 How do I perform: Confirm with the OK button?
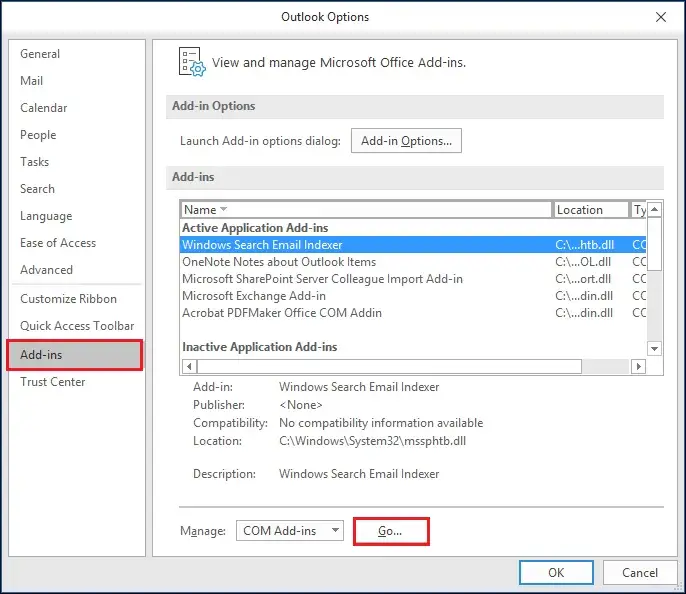[556, 573]
